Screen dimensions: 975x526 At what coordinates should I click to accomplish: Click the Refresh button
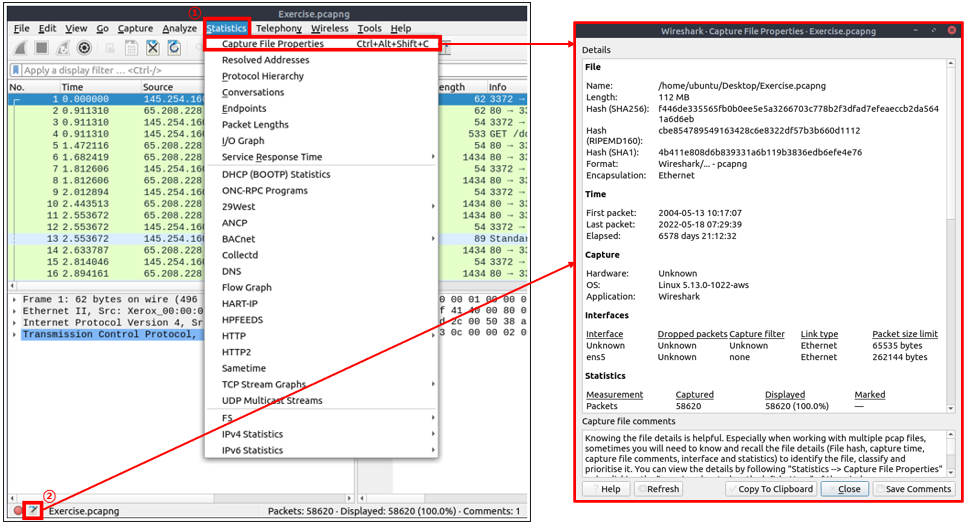click(x=658, y=489)
